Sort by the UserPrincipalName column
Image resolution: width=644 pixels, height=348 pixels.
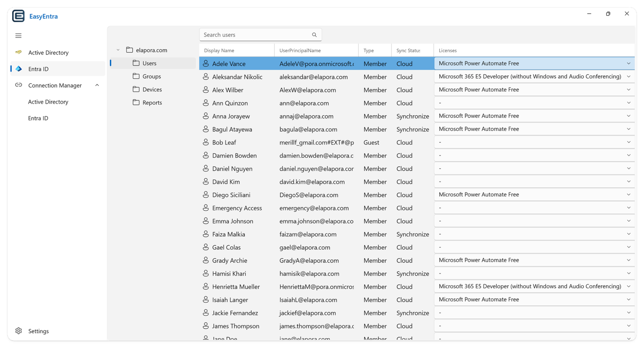click(x=316, y=50)
